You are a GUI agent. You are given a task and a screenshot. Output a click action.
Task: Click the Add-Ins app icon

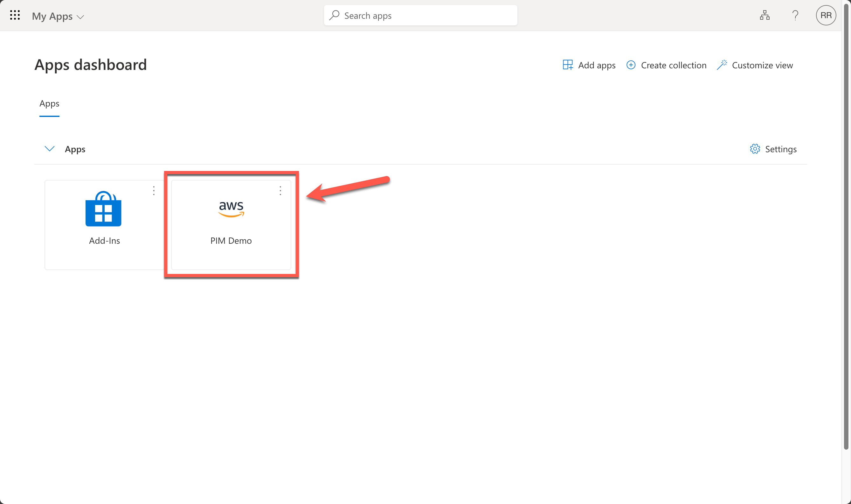coord(104,210)
